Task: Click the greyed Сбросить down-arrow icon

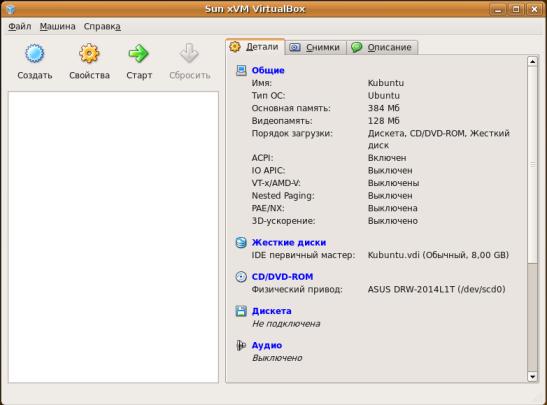Action: (x=189, y=53)
